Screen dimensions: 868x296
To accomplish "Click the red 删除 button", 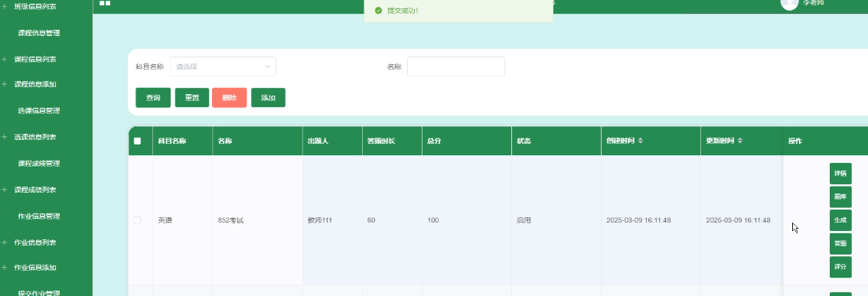I will tap(229, 98).
